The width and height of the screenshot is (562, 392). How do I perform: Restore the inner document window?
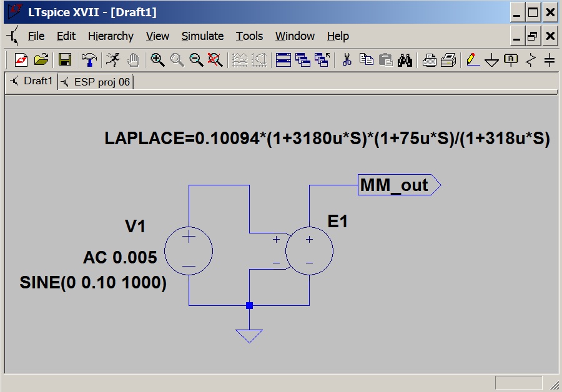pyautogui.click(x=533, y=36)
